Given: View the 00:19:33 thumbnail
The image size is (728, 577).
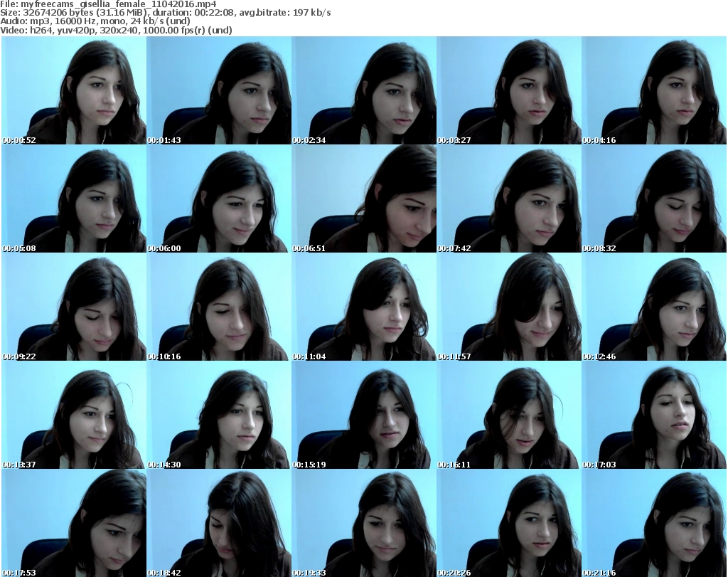Looking at the screenshot, I should (364, 523).
